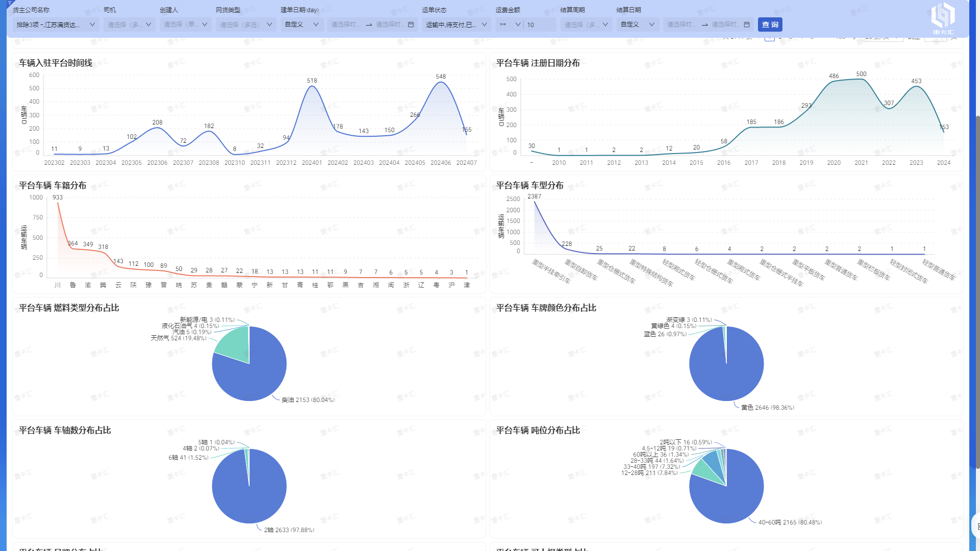Click the label '40-60吨 2165 (80.48%)'
This screenshot has width=980, height=551.
(x=790, y=522)
